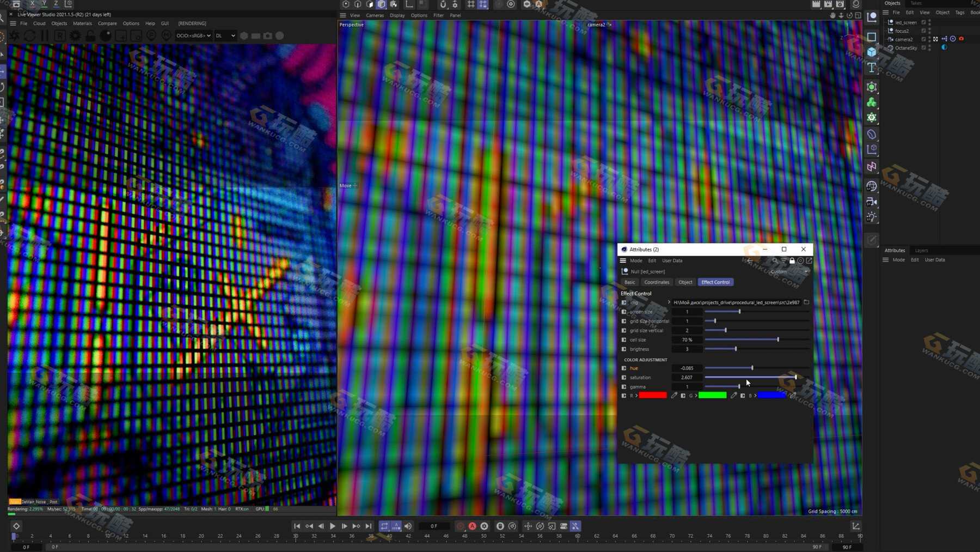
Task: Click the cell size value field
Action: [x=687, y=339]
